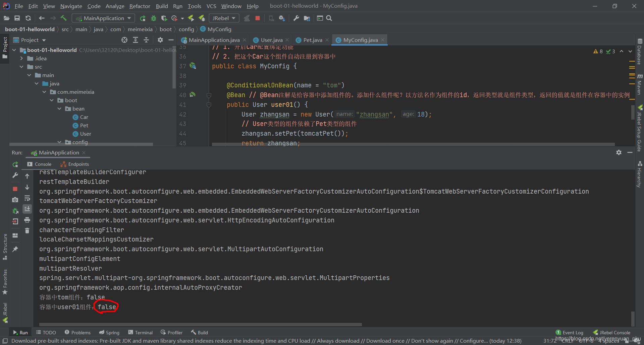The height and width of the screenshot is (345, 644).
Task: Hide the Project panel with minus icon
Action: tap(171, 40)
